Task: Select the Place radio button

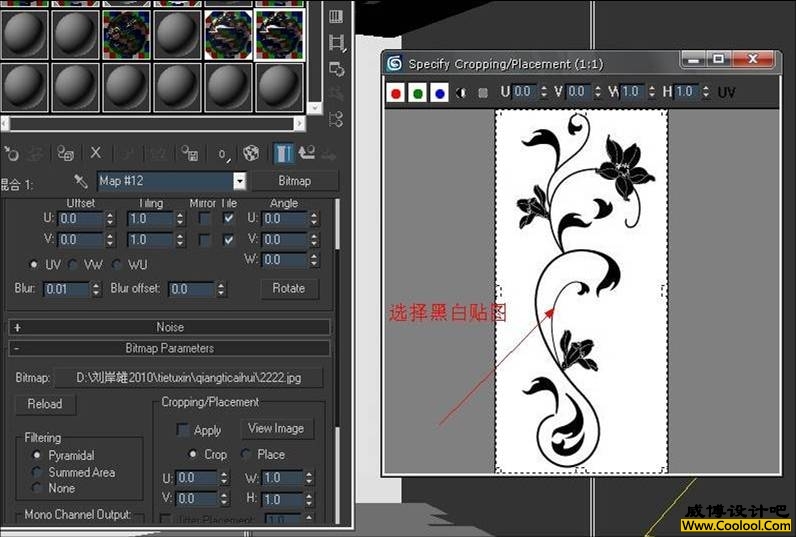Action: point(246,454)
